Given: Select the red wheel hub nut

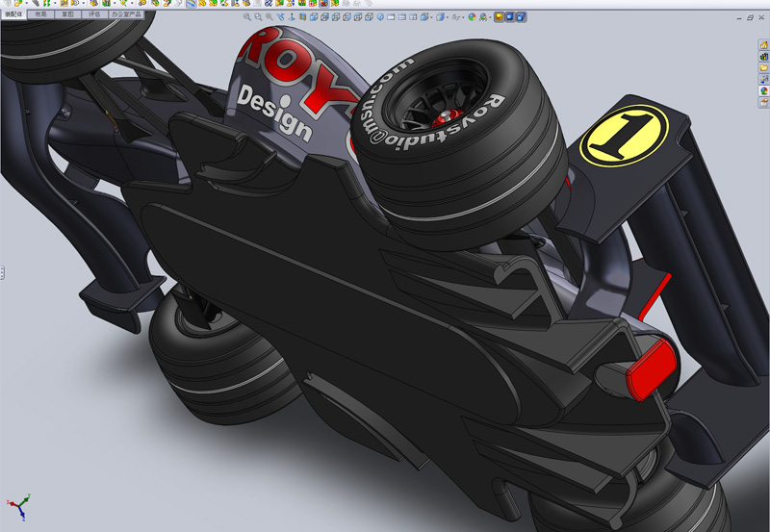Looking at the screenshot, I should click(x=446, y=117).
